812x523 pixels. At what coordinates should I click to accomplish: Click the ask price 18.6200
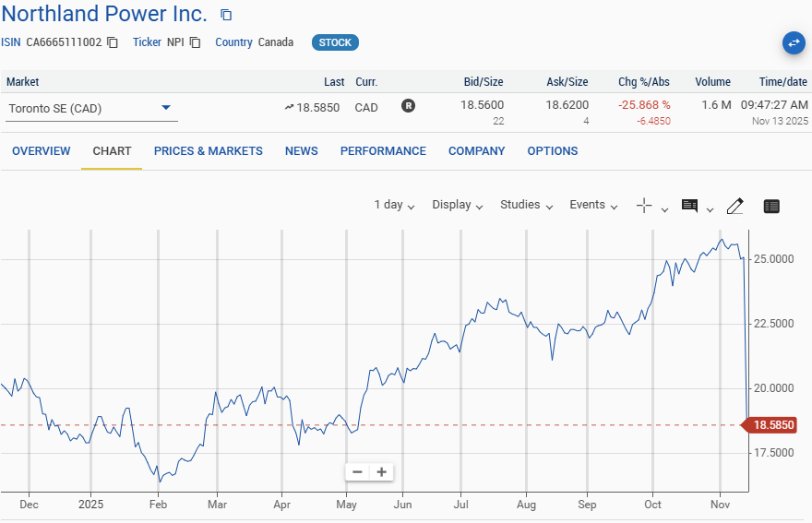(x=567, y=105)
